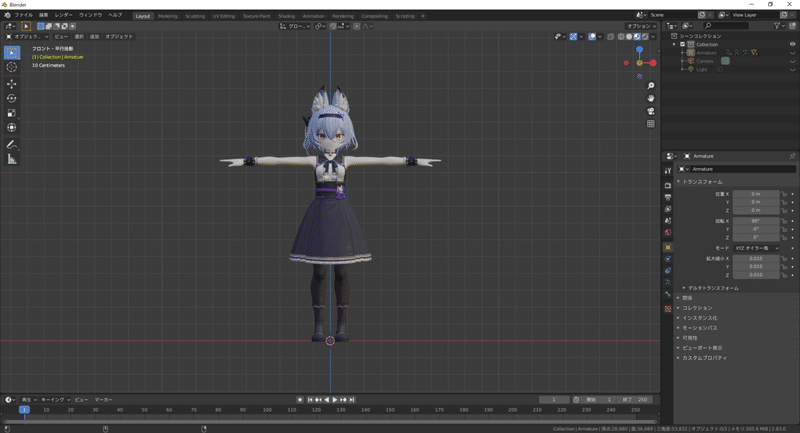Click the timeline マーカー menu
This screenshot has width=800, height=433.
[x=104, y=400]
